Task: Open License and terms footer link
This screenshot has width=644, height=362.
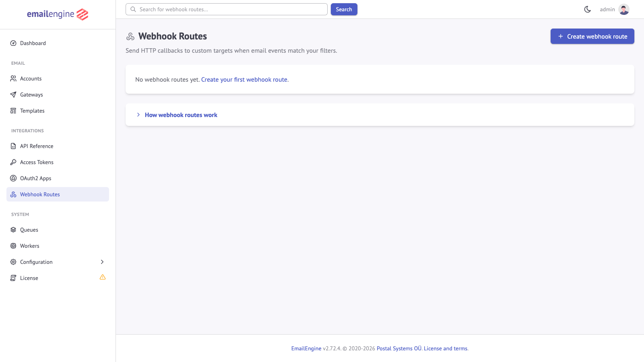Action: [x=446, y=348]
